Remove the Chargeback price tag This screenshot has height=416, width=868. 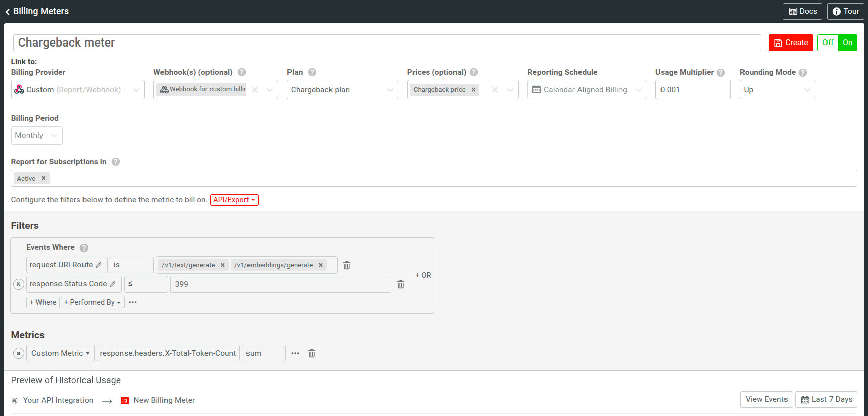pyautogui.click(x=474, y=90)
